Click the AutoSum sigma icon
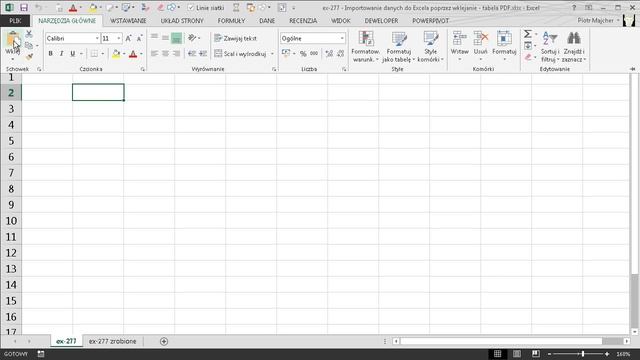640x360 pixels. (x=528, y=34)
